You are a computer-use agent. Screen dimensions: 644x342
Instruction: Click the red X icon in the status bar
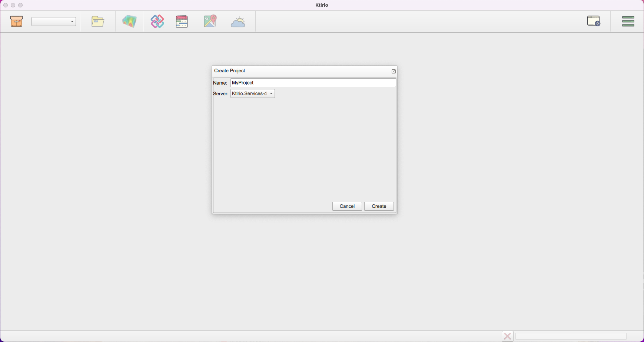(507, 336)
